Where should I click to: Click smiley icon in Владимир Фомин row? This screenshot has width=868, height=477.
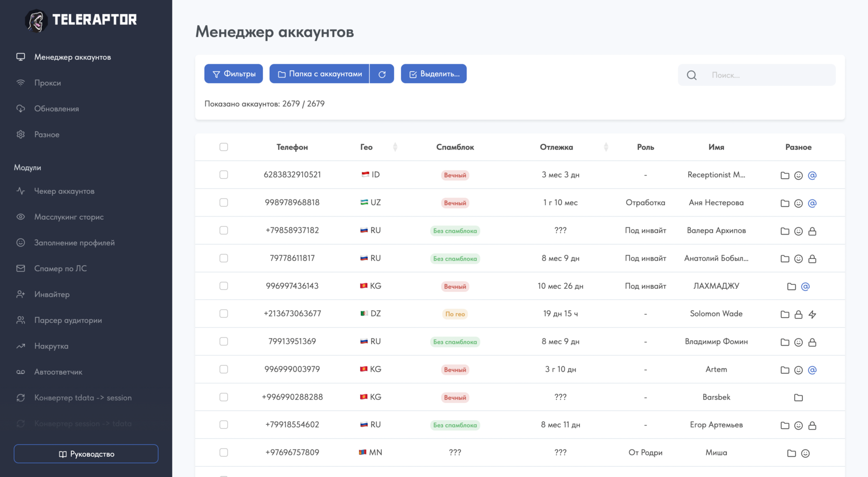point(798,342)
